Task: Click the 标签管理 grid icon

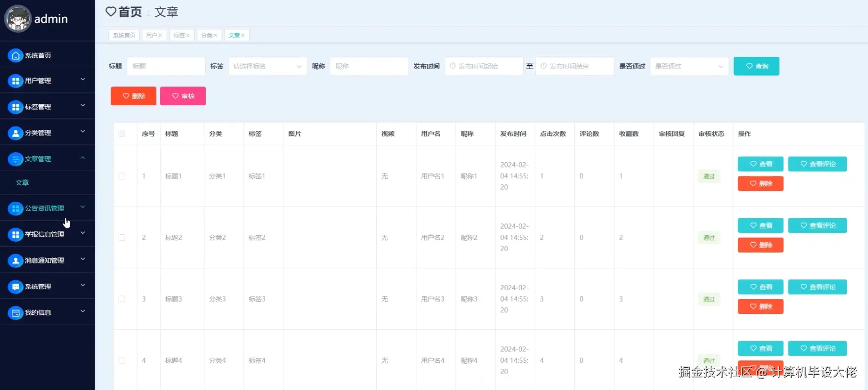Action: coord(16,107)
